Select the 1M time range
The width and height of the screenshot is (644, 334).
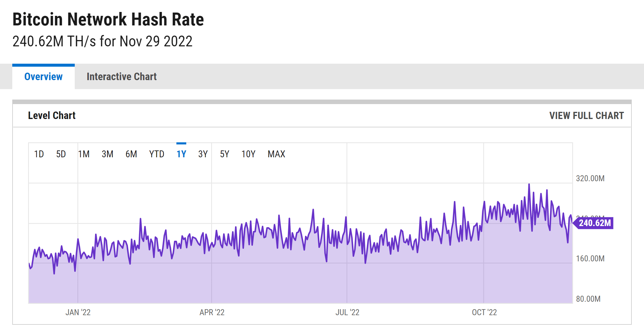pos(84,154)
